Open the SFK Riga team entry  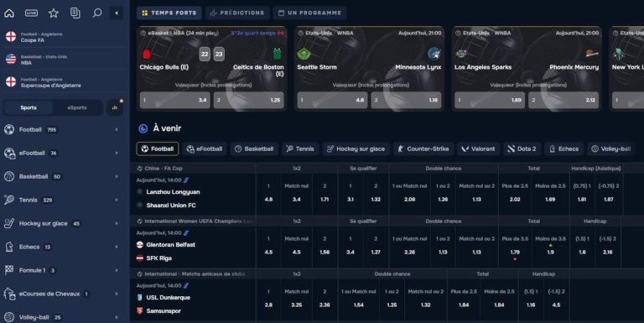click(159, 258)
